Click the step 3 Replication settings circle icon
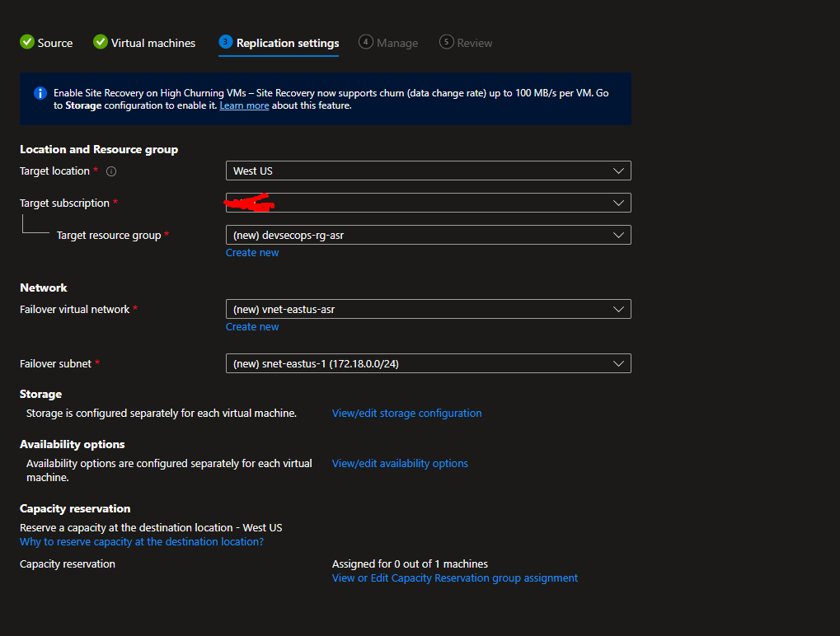The height and width of the screenshot is (636, 840). click(225, 42)
